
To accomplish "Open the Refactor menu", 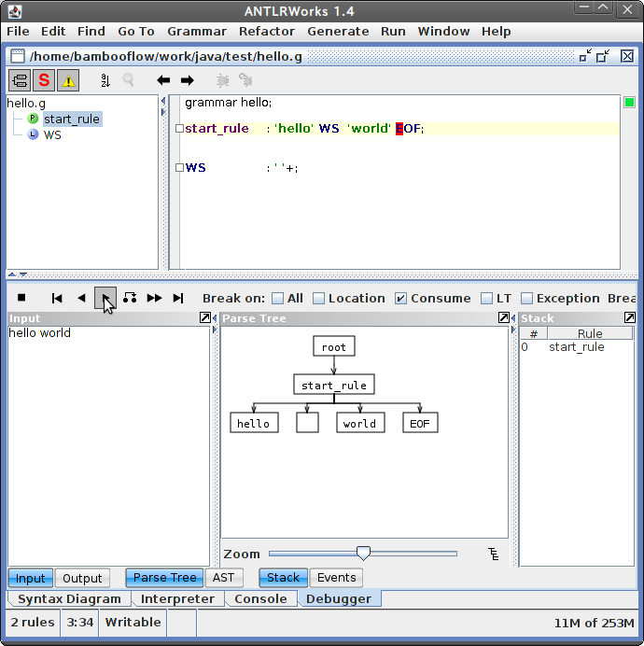I will tap(267, 32).
